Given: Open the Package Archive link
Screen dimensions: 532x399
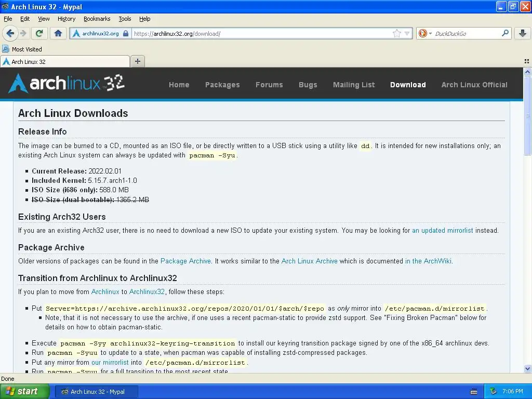Looking at the screenshot, I should (185, 261).
